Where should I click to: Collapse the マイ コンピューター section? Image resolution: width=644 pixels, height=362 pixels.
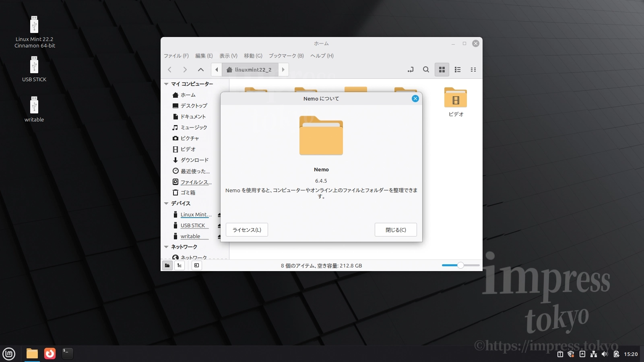(166, 84)
